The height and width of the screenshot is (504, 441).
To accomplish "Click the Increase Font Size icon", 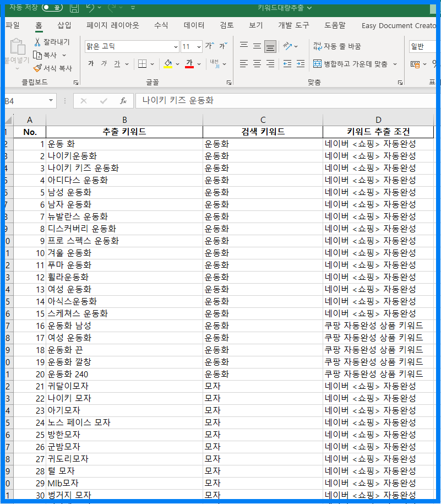I will [209, 46].
